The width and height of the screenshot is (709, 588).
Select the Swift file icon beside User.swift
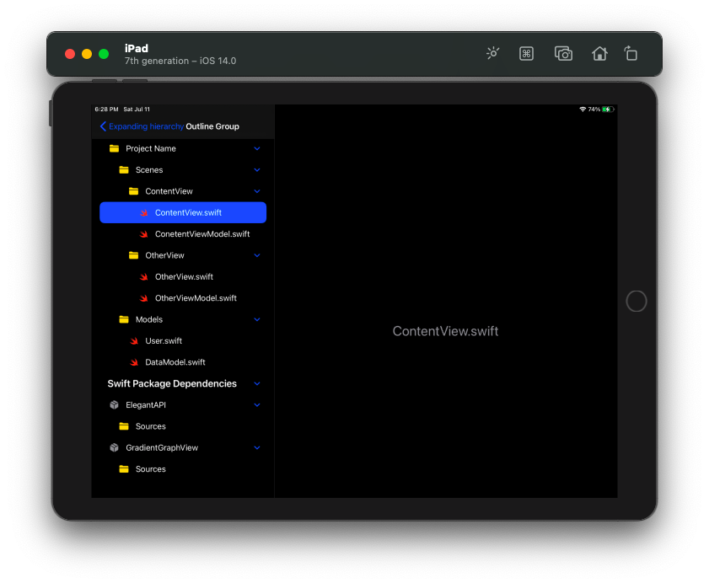135,340
